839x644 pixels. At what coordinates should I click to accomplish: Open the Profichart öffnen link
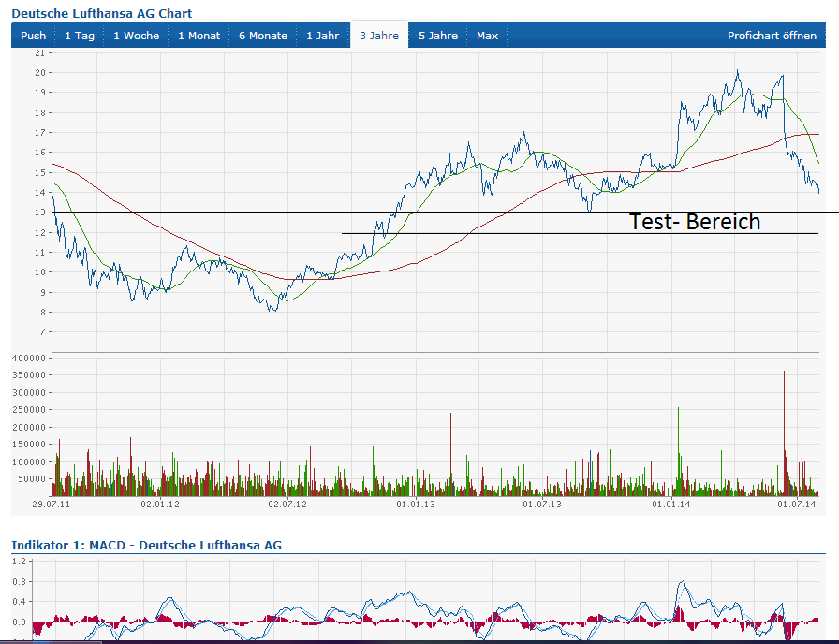[x=772, y=36]
